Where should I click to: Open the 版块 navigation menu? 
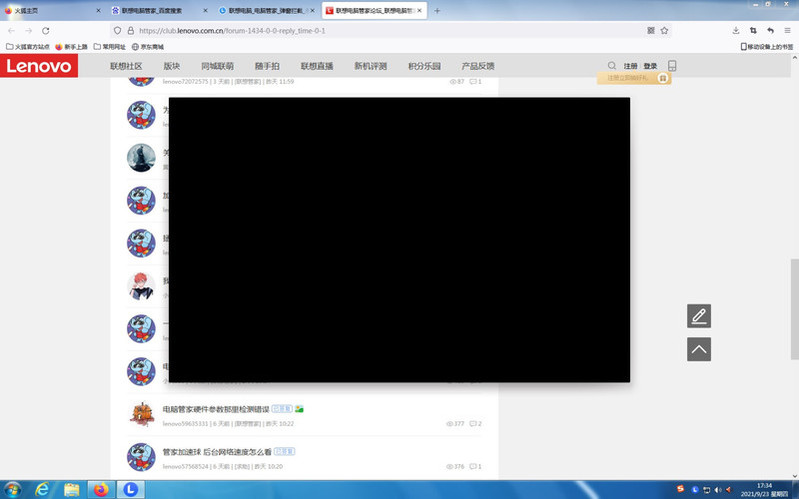click(172, 66)
